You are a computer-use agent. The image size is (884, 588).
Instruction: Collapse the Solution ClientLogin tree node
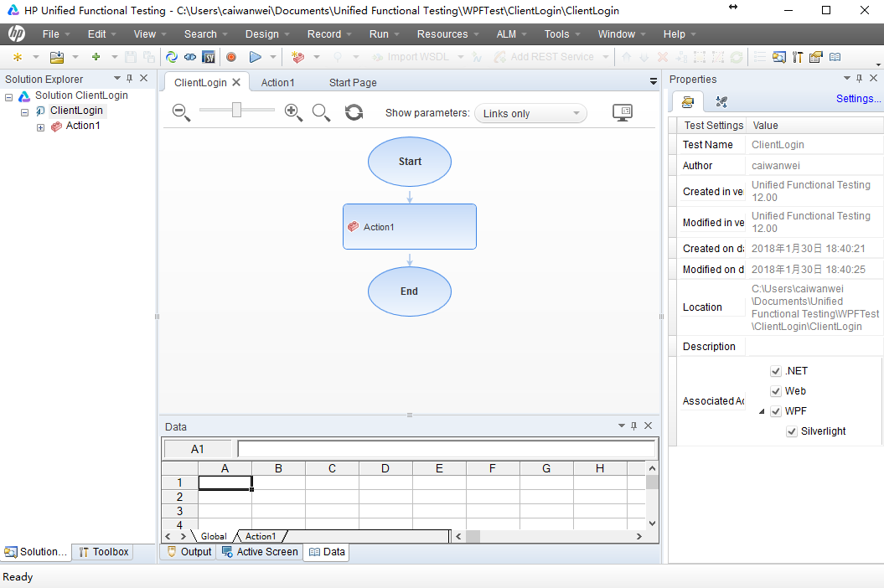tap(9, 97)
